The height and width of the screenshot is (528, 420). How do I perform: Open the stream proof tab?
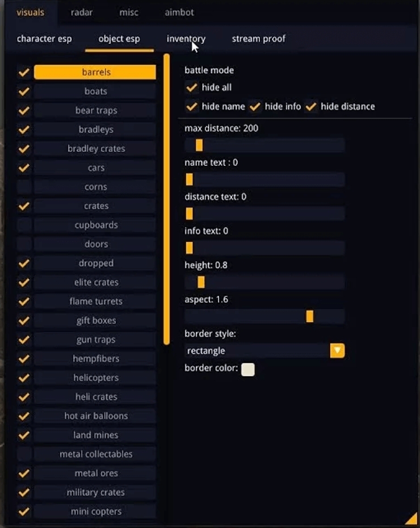point(258,39)
